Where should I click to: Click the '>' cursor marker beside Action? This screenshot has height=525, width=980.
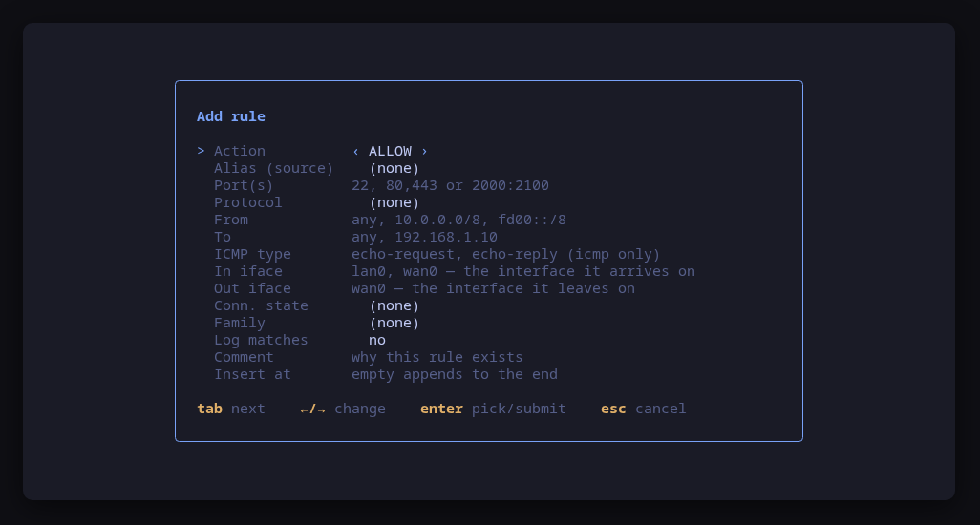click(x=201, y=151)
